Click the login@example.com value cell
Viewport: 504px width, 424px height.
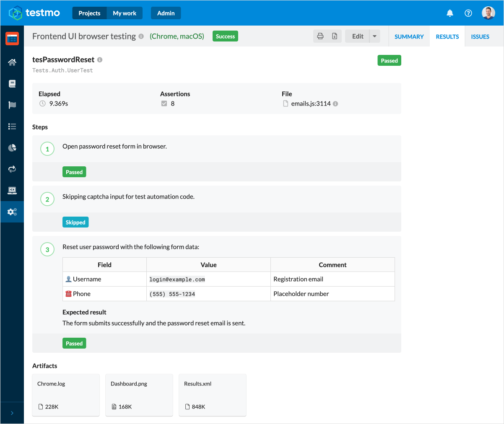click(x=208, y=279)
